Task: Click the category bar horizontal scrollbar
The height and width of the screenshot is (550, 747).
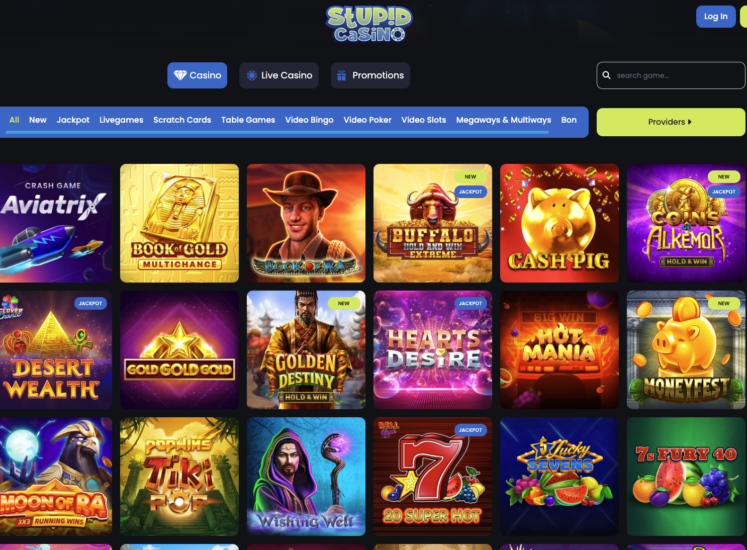Action: tap(277, 132)
